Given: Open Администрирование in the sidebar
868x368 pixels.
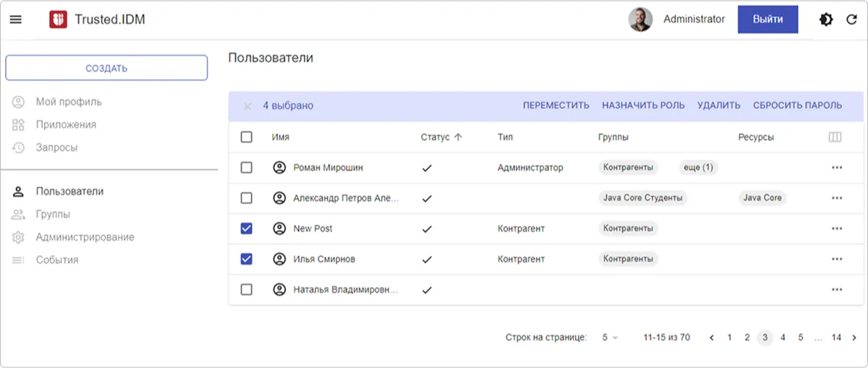Looking at the screenshot, I should point(85,237).
